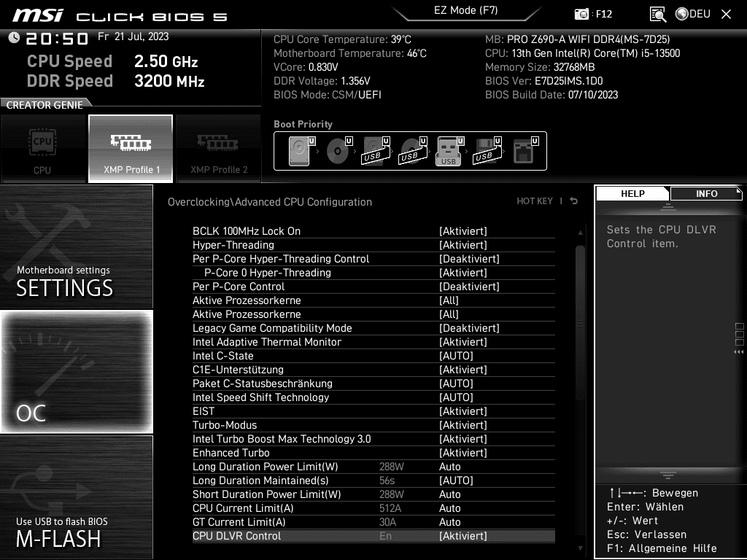Click the settings list scroll up arrow

tap(580, 233)
